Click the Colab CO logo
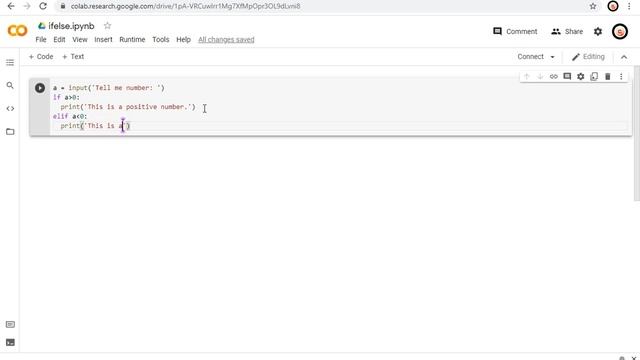The height and width of the screenshot is (360, 640). click(17, 31)
